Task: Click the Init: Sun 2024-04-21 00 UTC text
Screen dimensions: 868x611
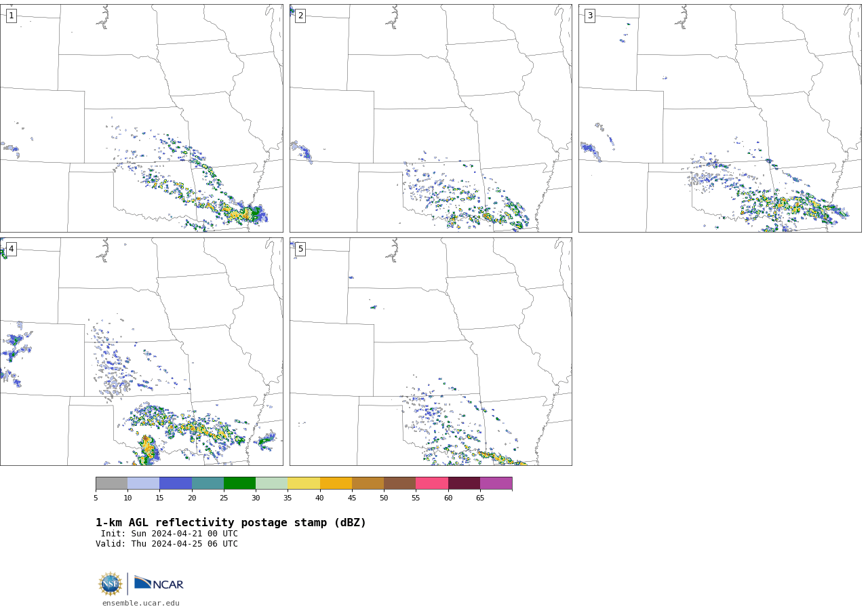Action: tap(170, 534)
